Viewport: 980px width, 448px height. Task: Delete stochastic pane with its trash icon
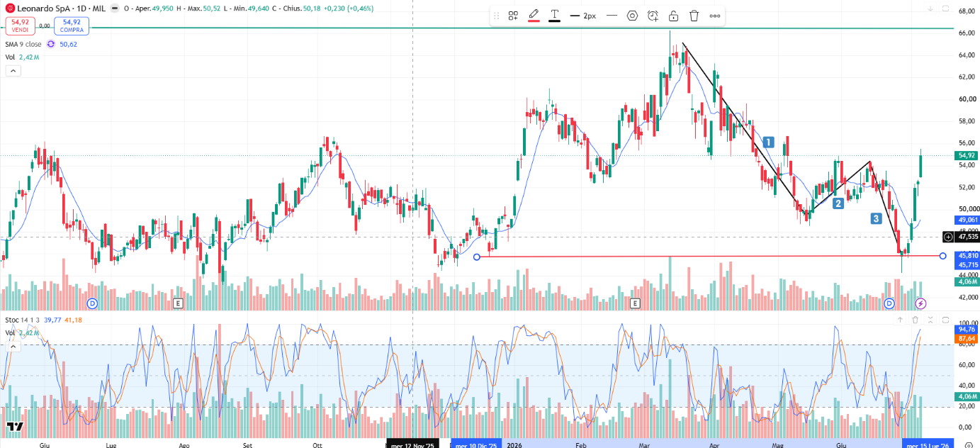click(915, 320)
